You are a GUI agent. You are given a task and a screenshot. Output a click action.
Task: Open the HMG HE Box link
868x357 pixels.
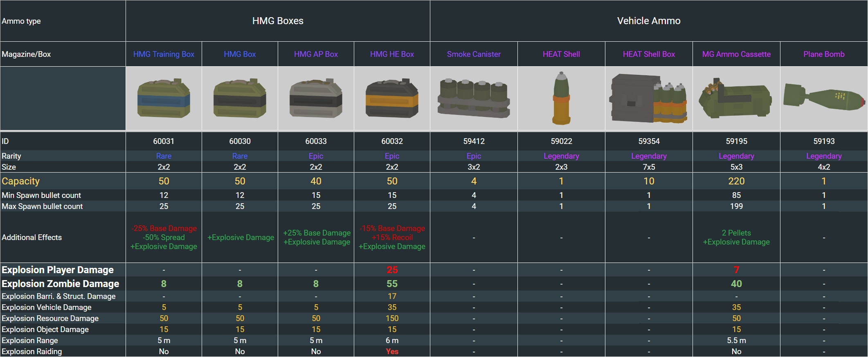coord(392,54)
